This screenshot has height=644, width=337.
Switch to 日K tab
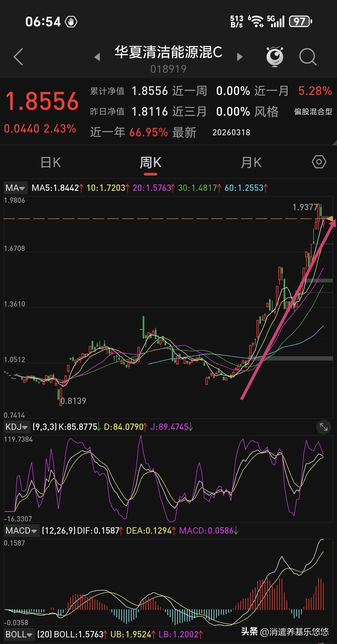tap(51, 163)
